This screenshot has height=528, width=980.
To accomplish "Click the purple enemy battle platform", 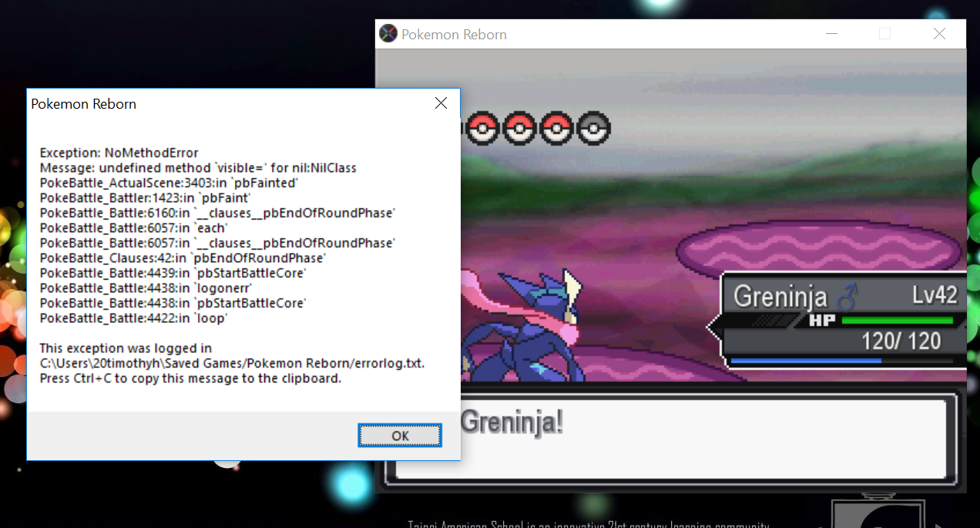I will (818, 252).
